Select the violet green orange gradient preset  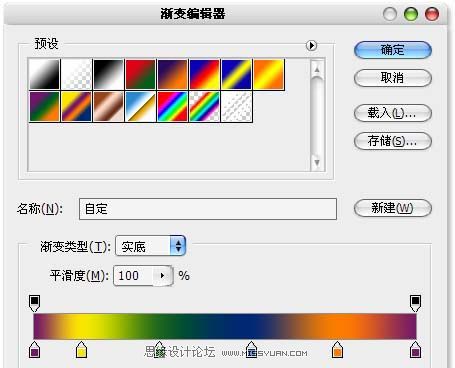point(44,107)
